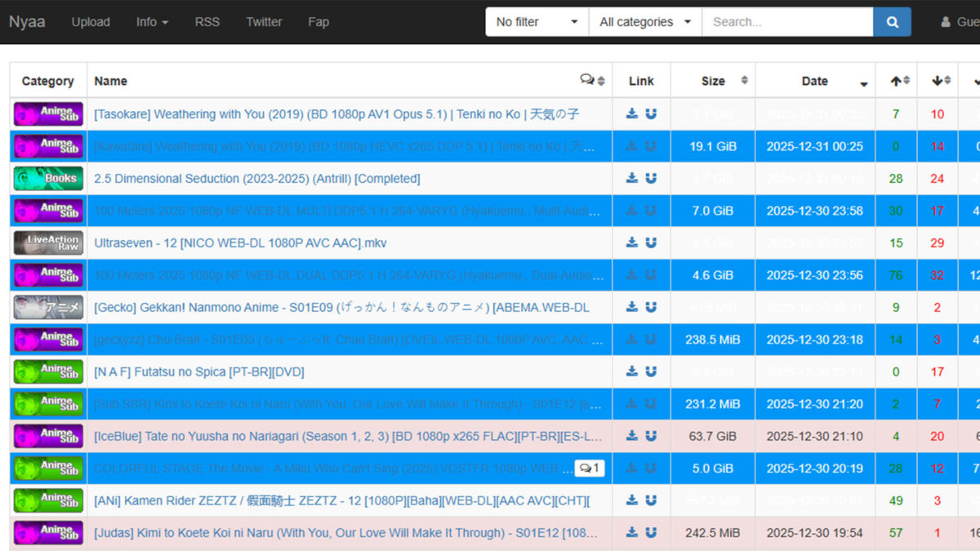Go to the Upload page
Image resolution: width=980 pixels, height=551 pixels.
[x=91, y=22]
